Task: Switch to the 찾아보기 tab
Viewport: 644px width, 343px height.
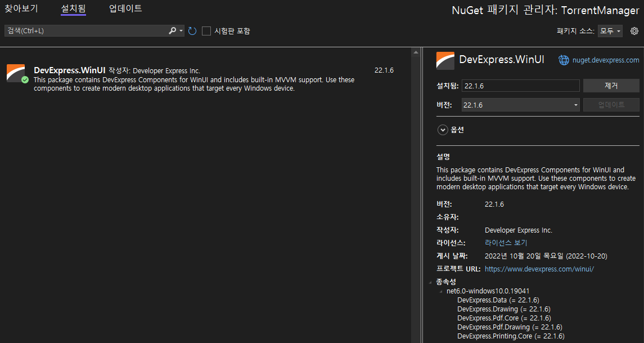Action: 21,8
